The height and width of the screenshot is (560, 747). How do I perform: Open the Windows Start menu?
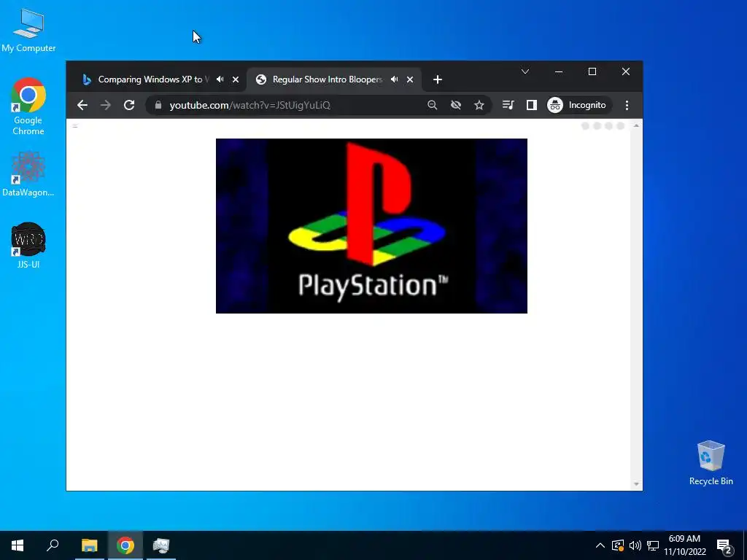18,545
